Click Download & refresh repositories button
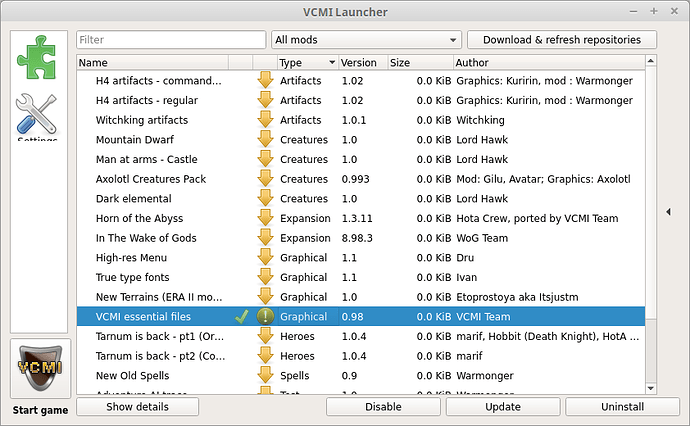Screen dimensions: 690x426 tap(562, 40)
